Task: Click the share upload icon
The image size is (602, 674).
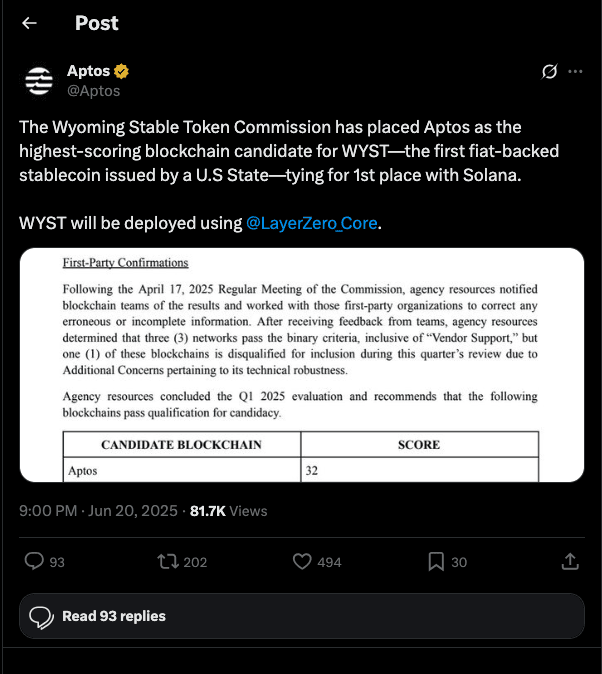Action: tap(570, 562)
